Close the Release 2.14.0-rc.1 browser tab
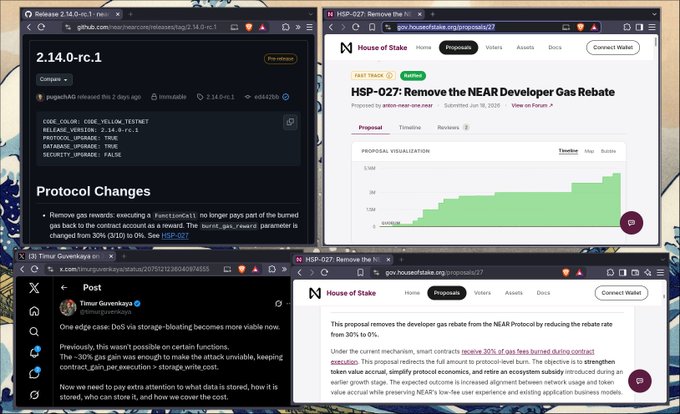 pyautogui.click(x=117, y=14)
